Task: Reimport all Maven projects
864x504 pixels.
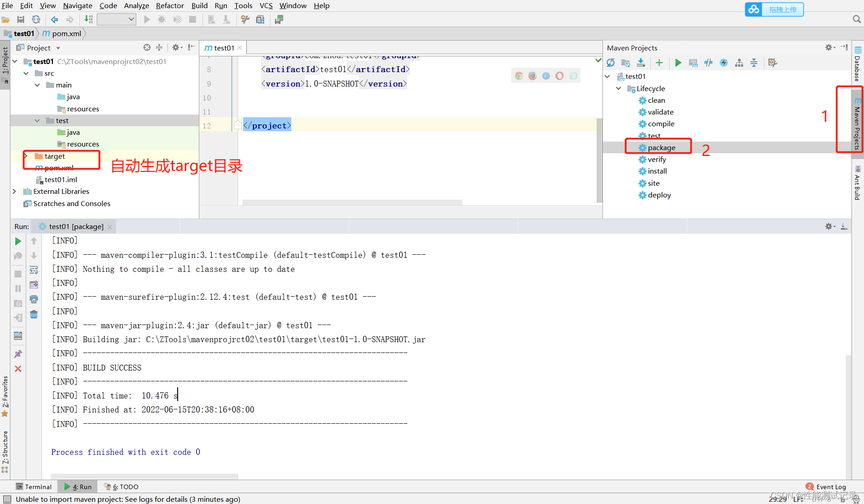Action: [611, 63]
